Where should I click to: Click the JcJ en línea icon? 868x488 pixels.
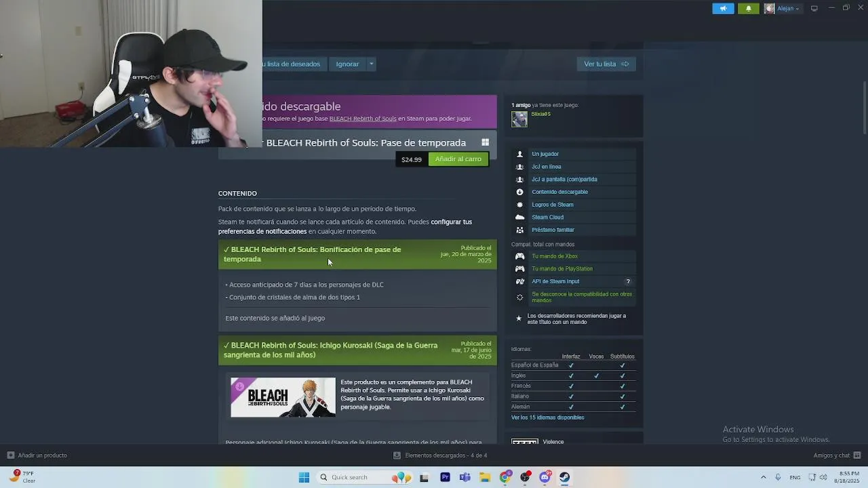(519, 167)
